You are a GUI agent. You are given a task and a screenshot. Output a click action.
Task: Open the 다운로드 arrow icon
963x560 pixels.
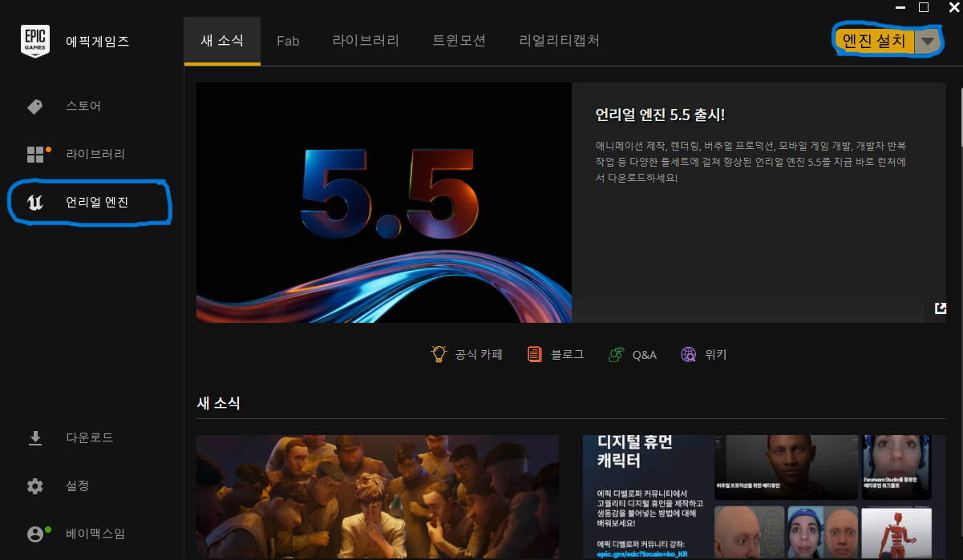(x=35, y=438)
